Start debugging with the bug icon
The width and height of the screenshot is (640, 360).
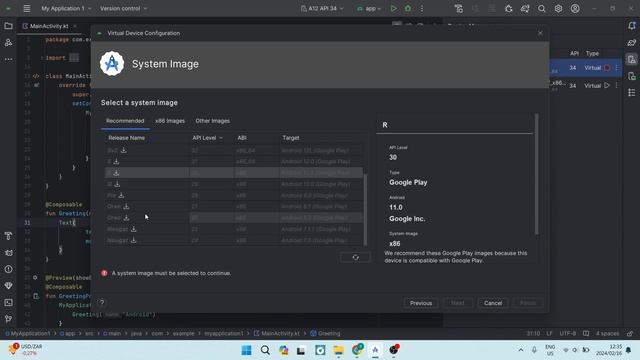[x=408, y=8]
